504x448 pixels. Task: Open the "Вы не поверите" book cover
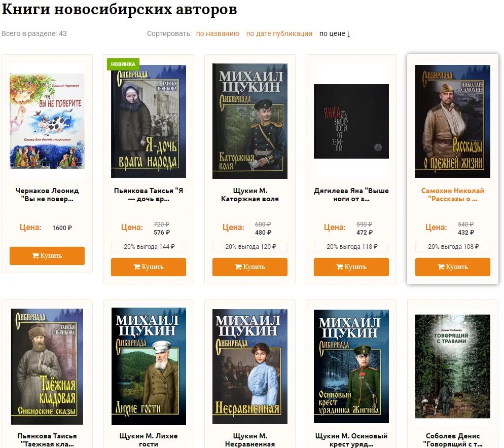coord(47,121)
